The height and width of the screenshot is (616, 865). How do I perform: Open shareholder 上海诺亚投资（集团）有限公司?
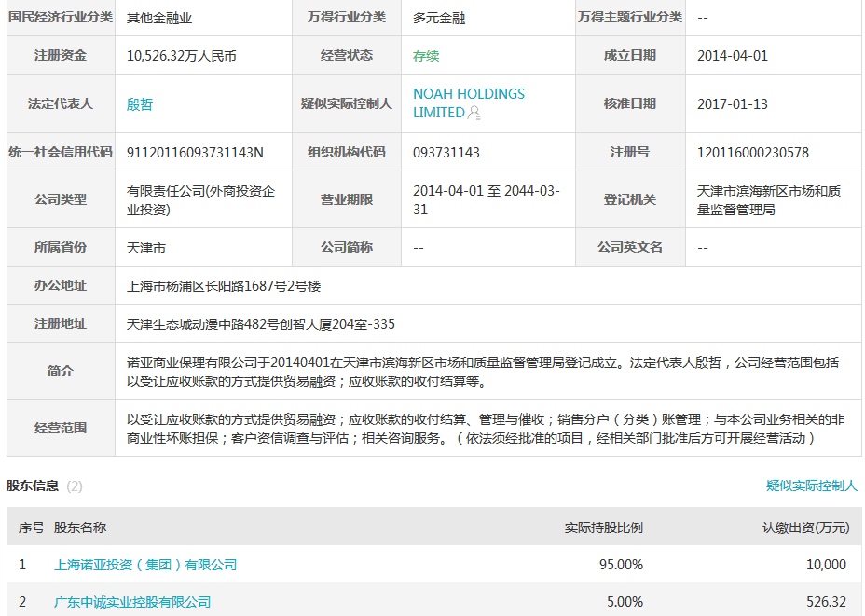coord(145,565)
